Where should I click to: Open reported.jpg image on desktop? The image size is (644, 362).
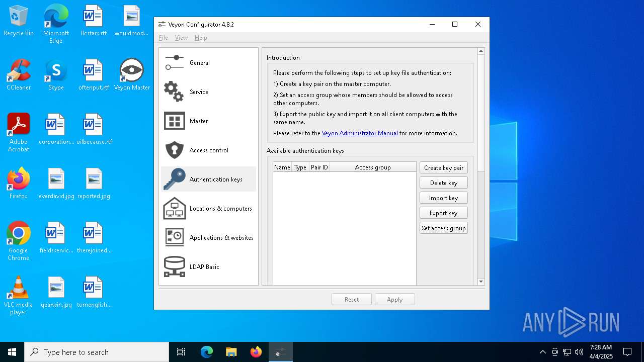[94, 184]
